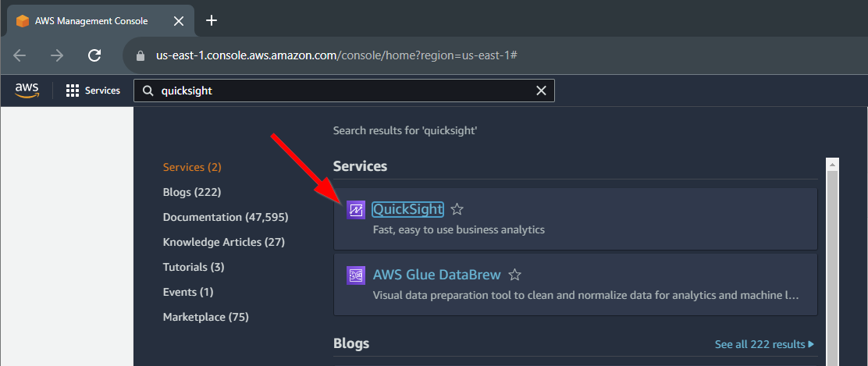Click the results scrollbar up arrow
This screenshot has height=366, width=868.
tap(832, 165)
